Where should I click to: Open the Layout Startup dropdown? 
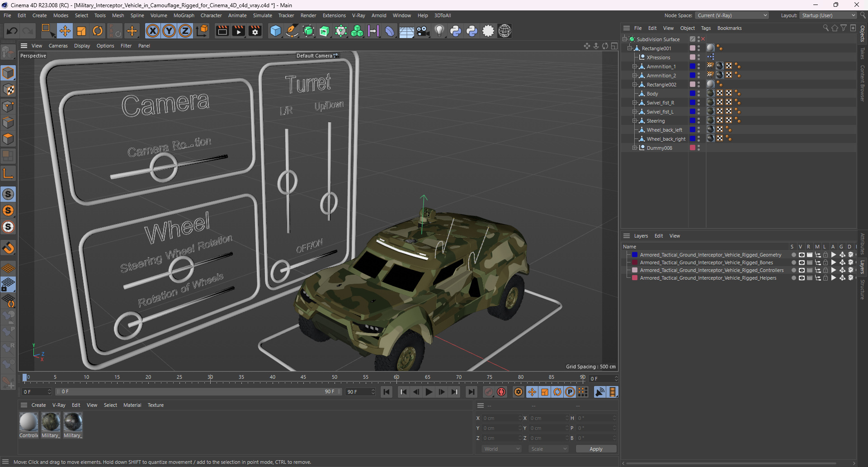[828, 15]
